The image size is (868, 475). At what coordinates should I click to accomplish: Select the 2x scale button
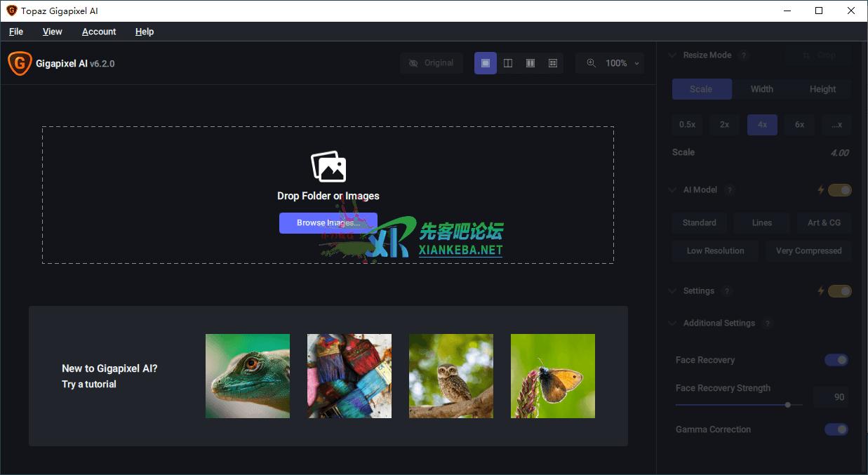coord(724,124)
